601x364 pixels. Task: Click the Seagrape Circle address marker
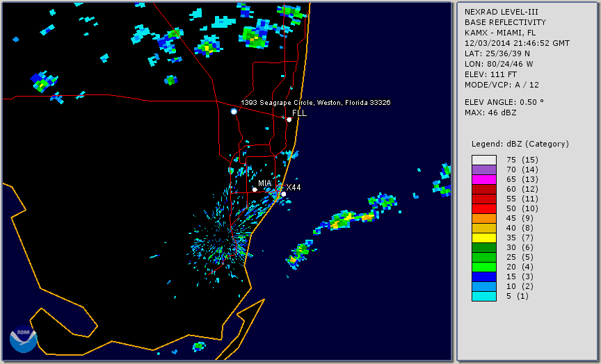click(234, 111)
